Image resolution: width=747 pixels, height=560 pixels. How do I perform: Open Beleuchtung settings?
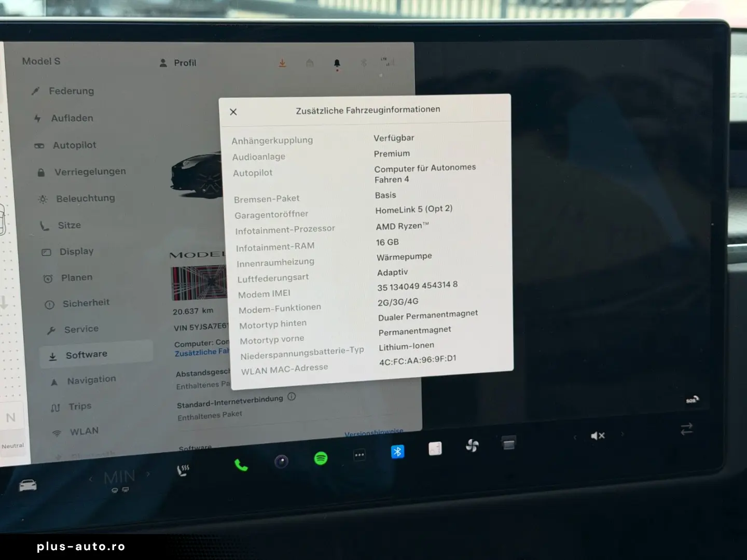pos(77,199)
